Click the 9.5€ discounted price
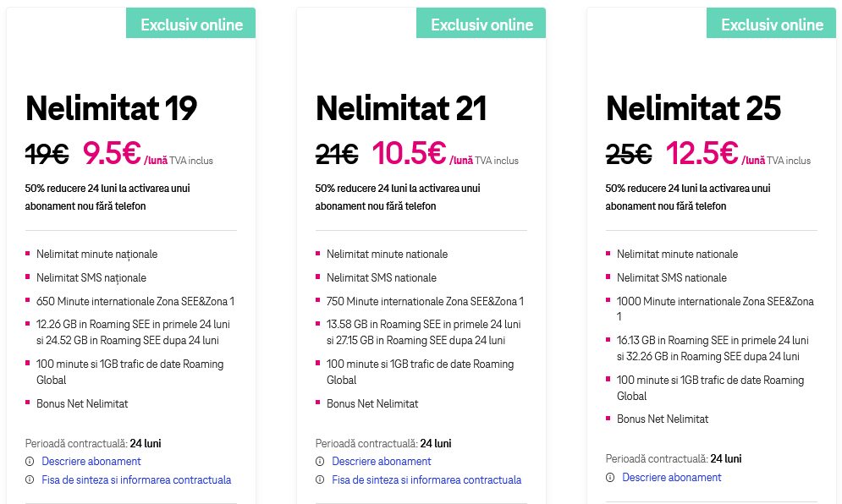This screenshot has width=842, height=504. pos(112,153)
